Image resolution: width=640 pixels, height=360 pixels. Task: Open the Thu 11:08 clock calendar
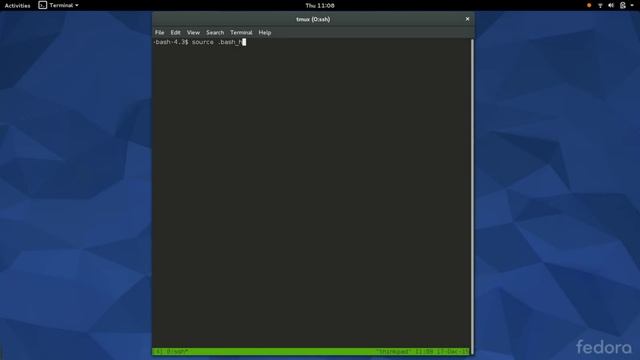(320, 5)
